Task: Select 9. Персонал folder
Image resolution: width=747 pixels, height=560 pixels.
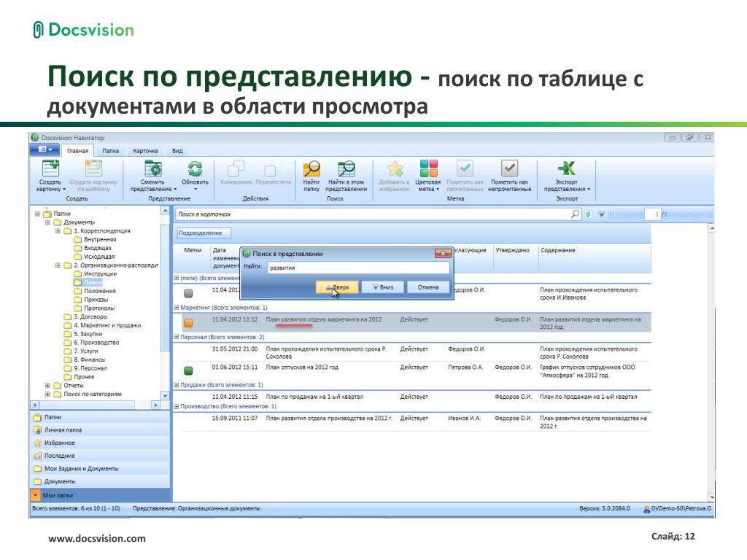Action: click(90, 368)
